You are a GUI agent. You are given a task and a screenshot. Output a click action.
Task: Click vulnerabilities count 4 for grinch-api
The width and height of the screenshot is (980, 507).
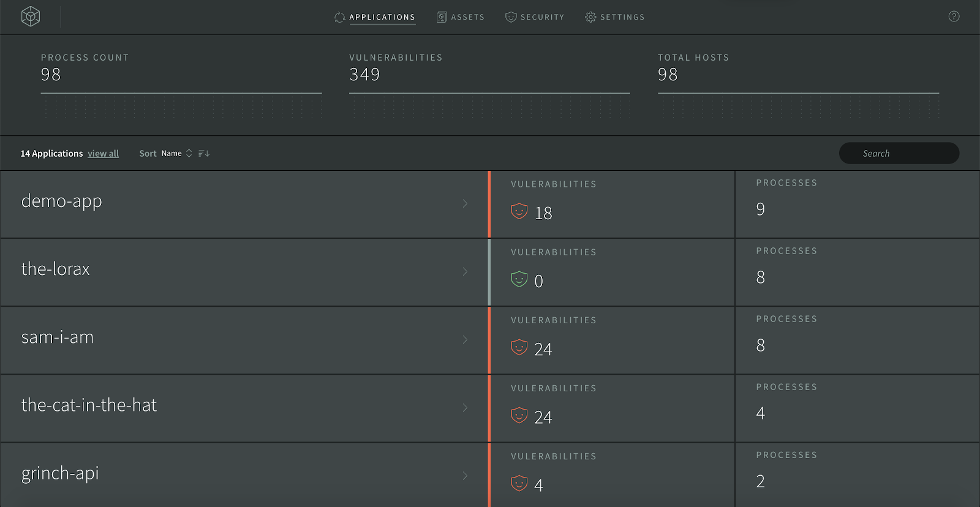click(538, 485)
